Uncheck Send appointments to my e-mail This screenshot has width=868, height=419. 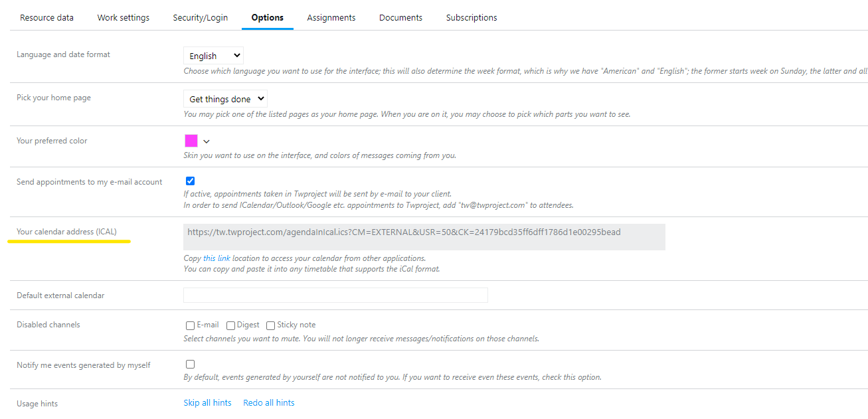pyautogui.click(x=191, y=181)
